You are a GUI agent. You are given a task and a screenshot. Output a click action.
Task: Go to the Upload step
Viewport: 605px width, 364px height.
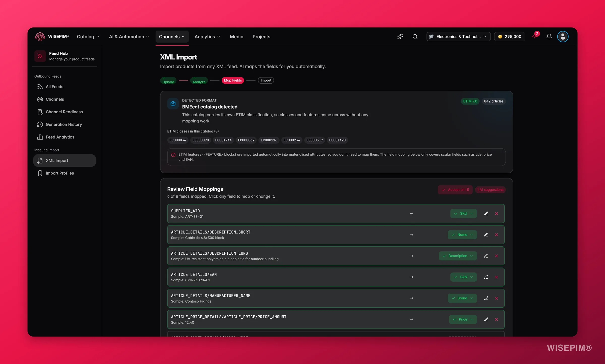[x=168, y=80]
